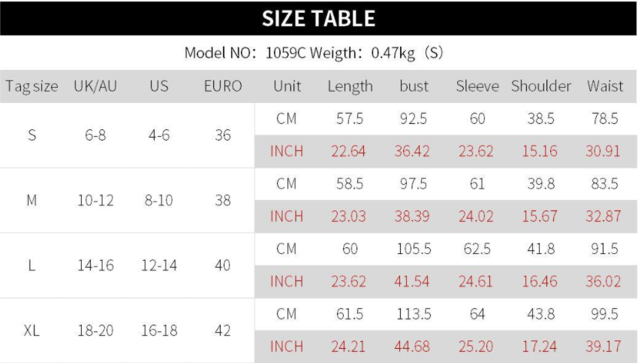Viewport: 644px width, 363px height.
Task: Select the 113.5 bust measurement cell
Action: pos(414,314)
